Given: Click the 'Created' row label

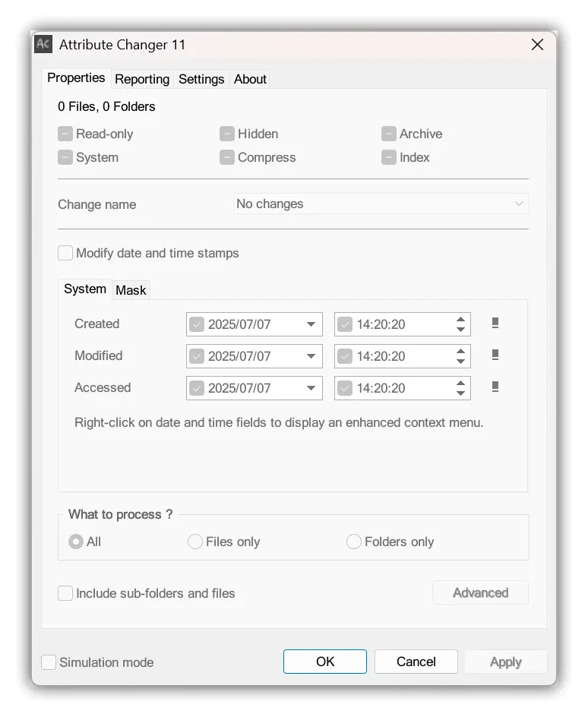Looking at the screenshot, I should click(x=97, y=324).
